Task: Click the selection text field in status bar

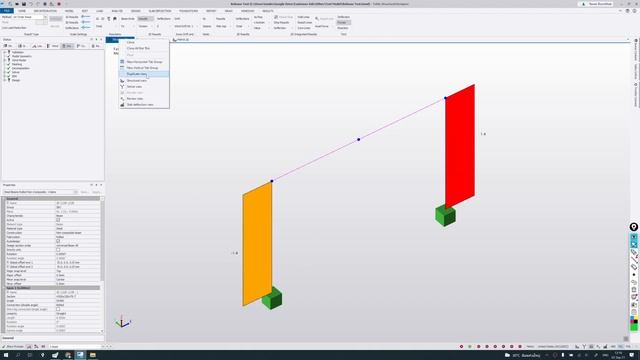Action: (x=76, y=347)
